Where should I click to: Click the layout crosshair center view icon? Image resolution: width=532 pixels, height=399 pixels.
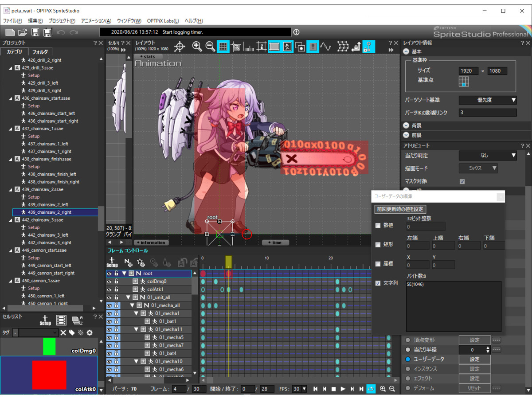tap(179, 46)
